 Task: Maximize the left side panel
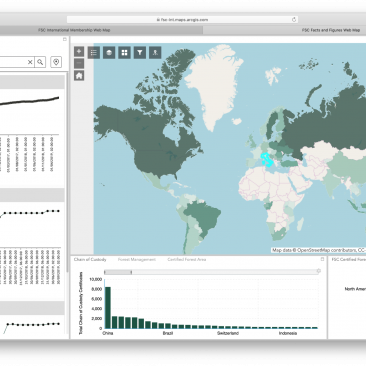pos(65,39)
